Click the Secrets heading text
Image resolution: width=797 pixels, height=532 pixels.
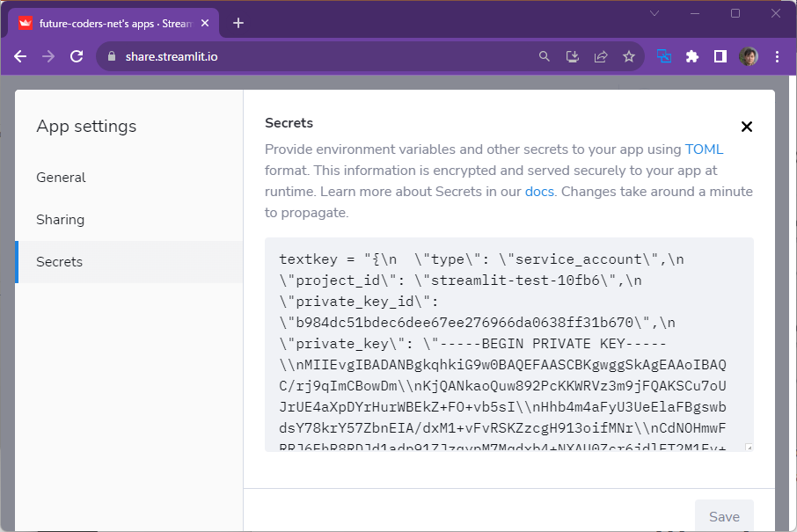[289, 123]
